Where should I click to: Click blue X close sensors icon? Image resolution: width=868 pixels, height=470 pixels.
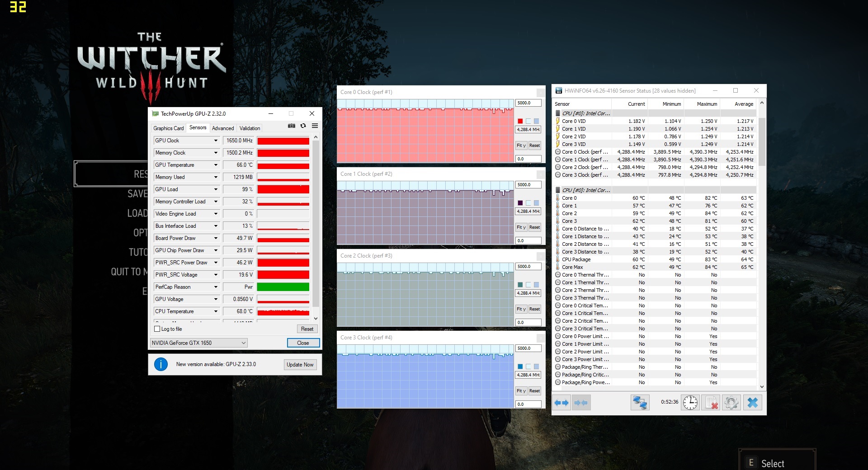point(752,402)
